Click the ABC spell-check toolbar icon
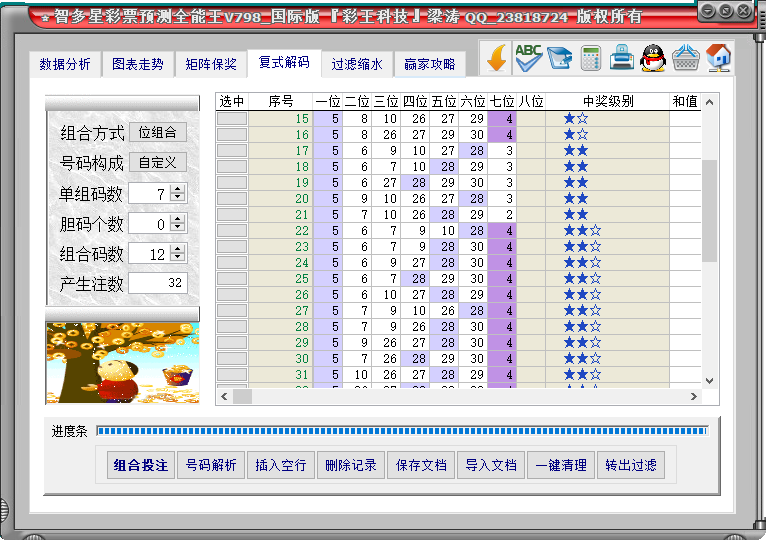This screenshot has height=543, width=769. (528, 59)
